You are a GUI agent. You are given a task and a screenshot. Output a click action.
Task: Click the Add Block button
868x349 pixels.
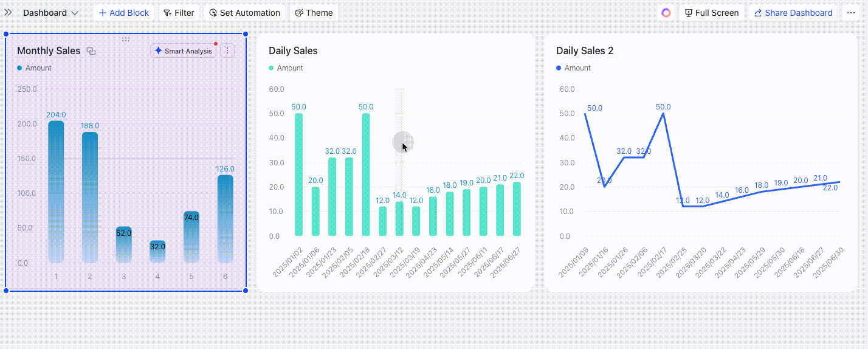pyautogui.click(x=123, y=13)
